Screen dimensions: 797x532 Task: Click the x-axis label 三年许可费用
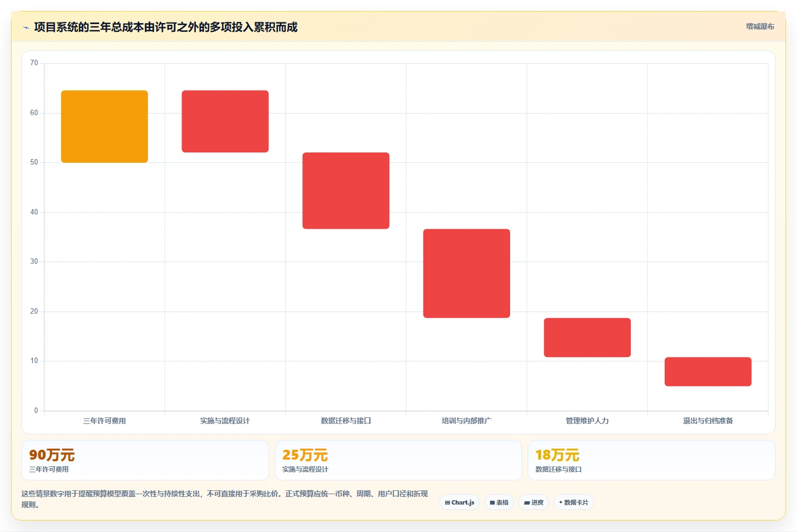coord(104,421)
